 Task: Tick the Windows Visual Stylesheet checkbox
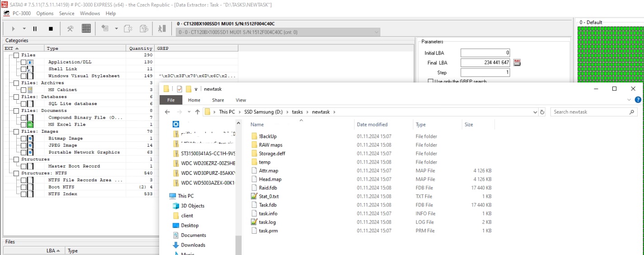(x=24, y=76)
